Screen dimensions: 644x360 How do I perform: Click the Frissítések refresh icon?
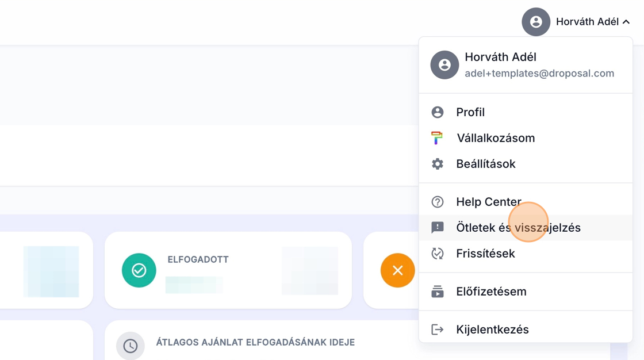[438, 254]
